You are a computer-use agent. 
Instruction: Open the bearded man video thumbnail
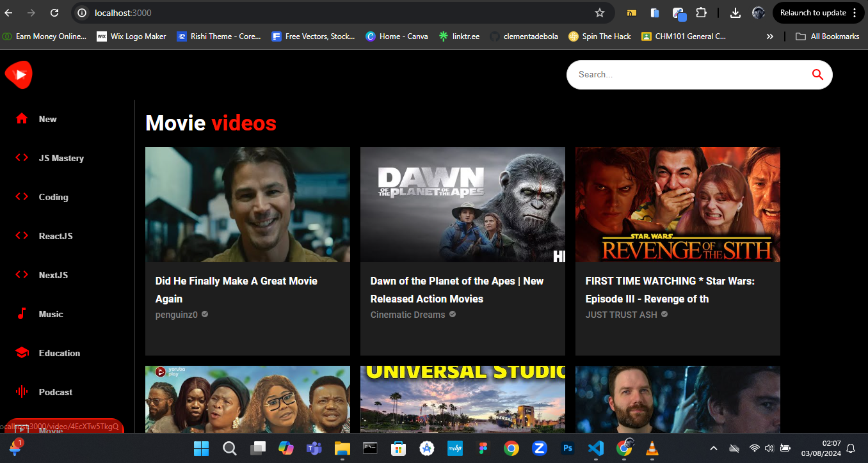678,399
